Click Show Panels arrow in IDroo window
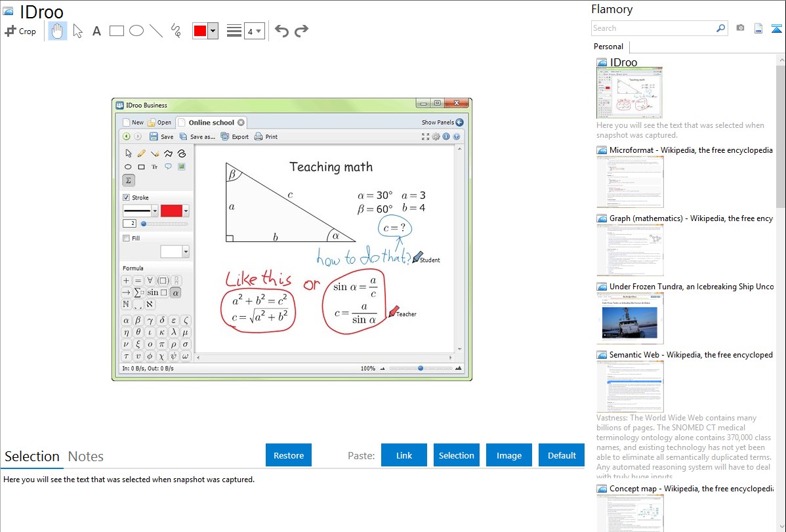 click(x=459, y=123)
